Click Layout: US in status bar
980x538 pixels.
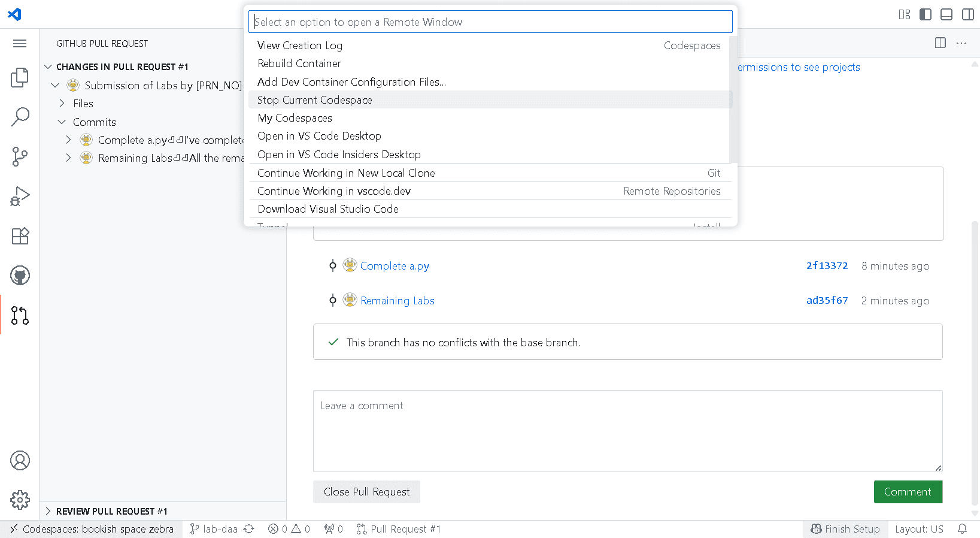point(919,529)
